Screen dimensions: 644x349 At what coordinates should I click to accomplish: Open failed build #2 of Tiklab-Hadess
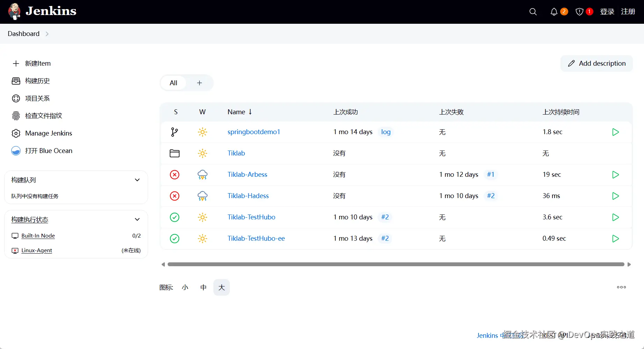click(x=491, y=196)
